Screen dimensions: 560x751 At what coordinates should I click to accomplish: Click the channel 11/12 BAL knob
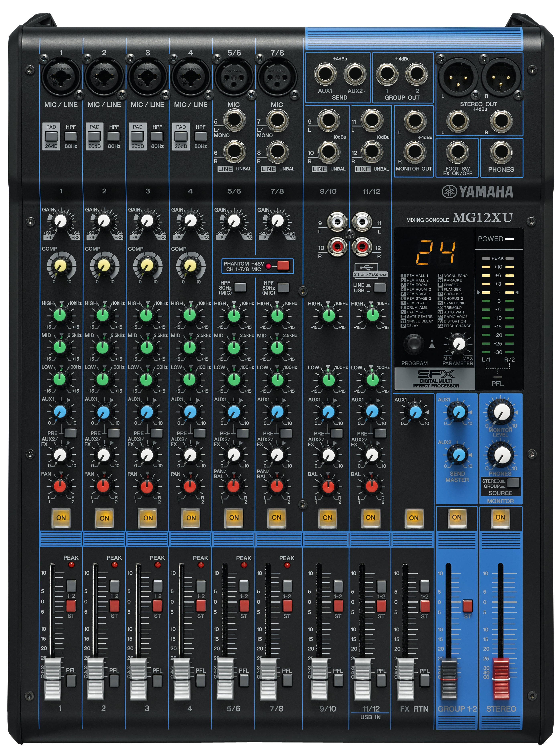click(372, 486)
